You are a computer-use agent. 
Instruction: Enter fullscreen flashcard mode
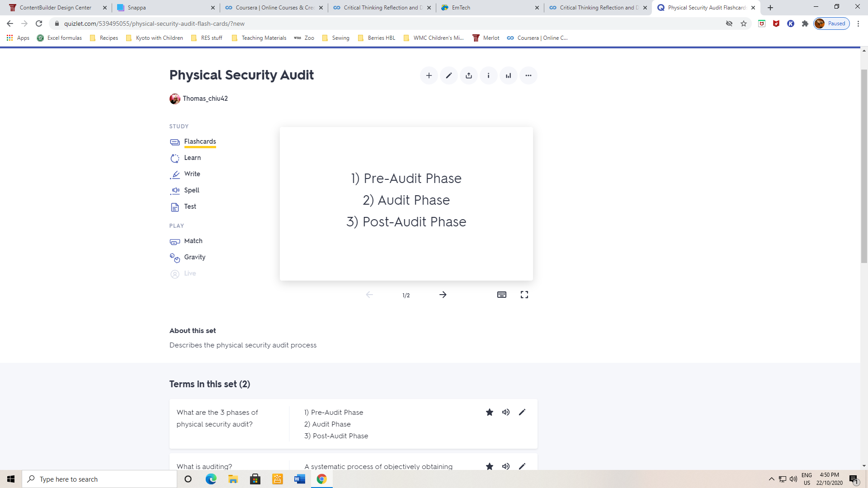[x=524, y=295]
